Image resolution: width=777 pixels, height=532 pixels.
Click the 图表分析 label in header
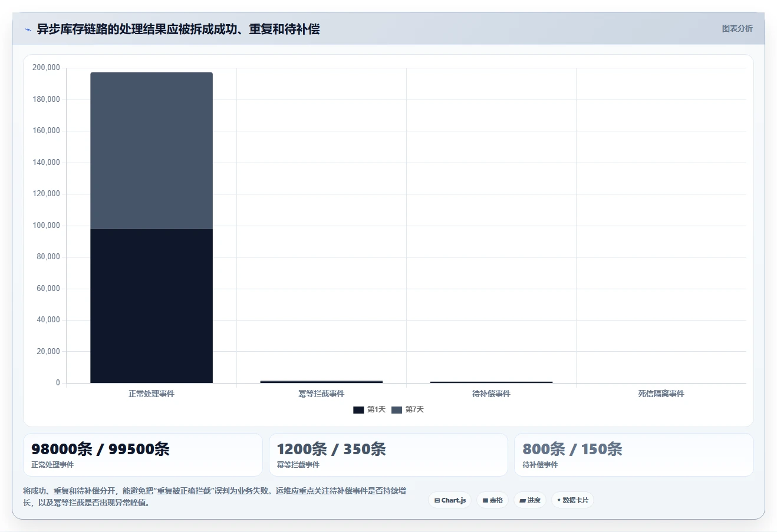tap(737, 28)
